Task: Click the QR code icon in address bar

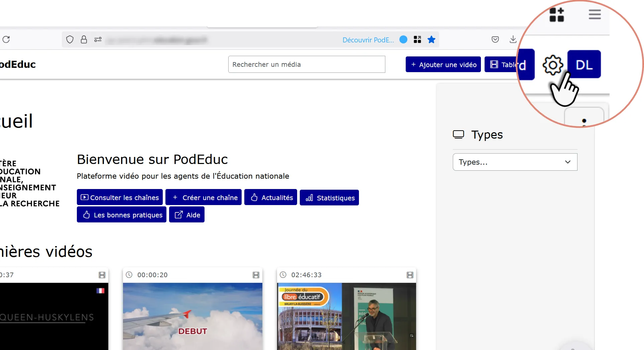Action: pyautogui.click(x=417, y=39)
